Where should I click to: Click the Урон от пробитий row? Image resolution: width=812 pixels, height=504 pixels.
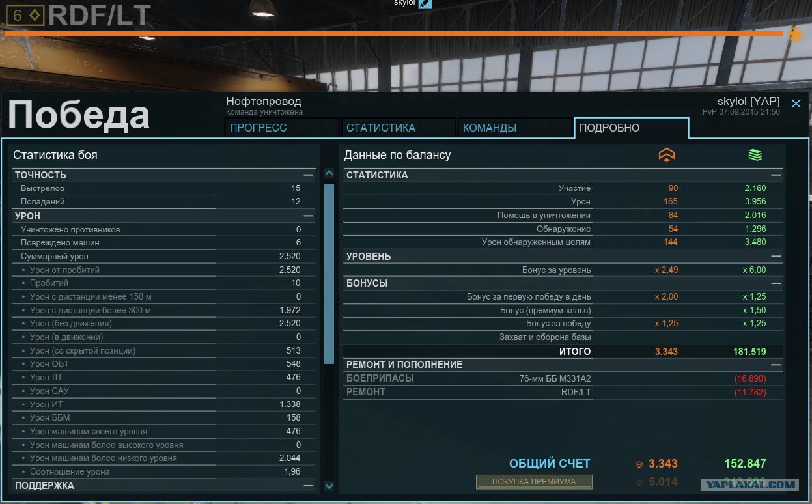coord(163,270)
